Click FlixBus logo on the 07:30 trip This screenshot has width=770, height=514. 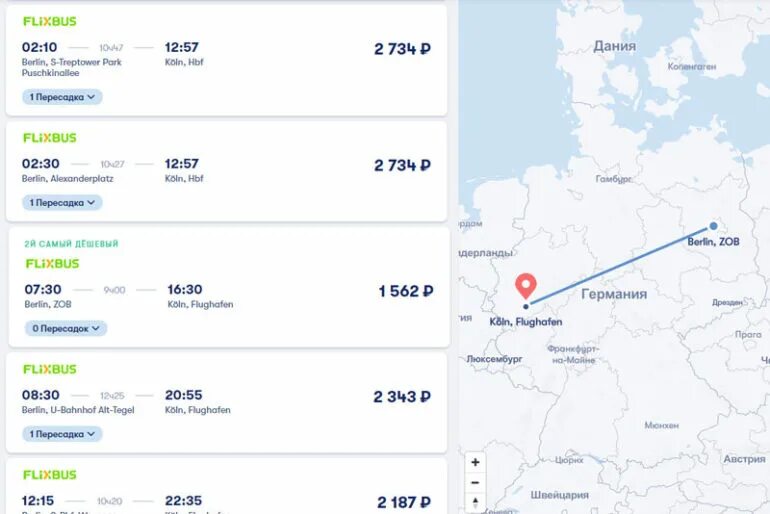click(53, 264)
